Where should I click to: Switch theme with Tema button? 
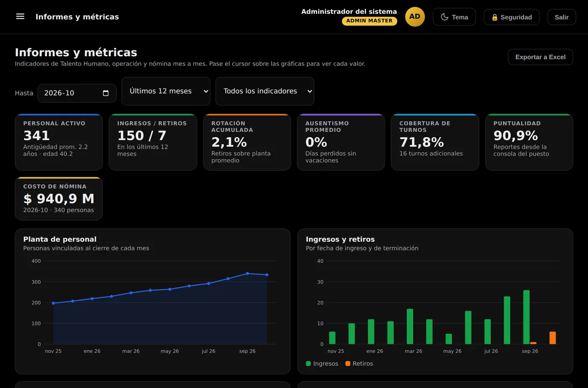coord(454,17)
